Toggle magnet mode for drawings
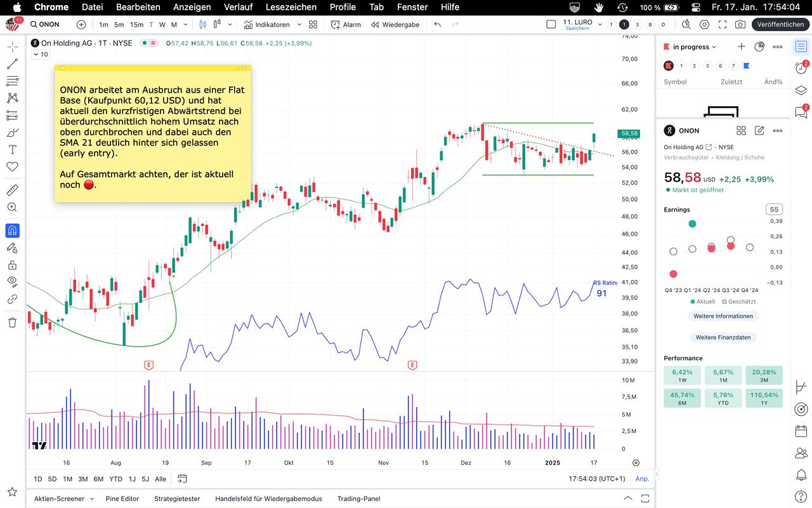 click(x=12, y=231)
